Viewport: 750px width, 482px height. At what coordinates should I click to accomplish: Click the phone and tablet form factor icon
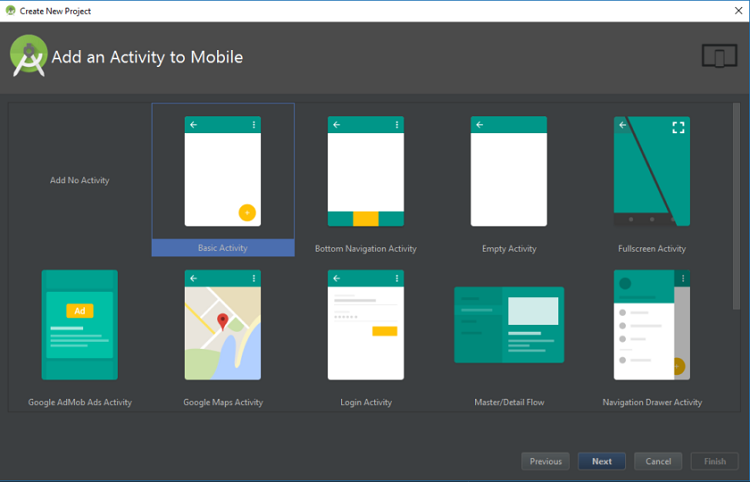pyautogui.click(x=719, y=57)
